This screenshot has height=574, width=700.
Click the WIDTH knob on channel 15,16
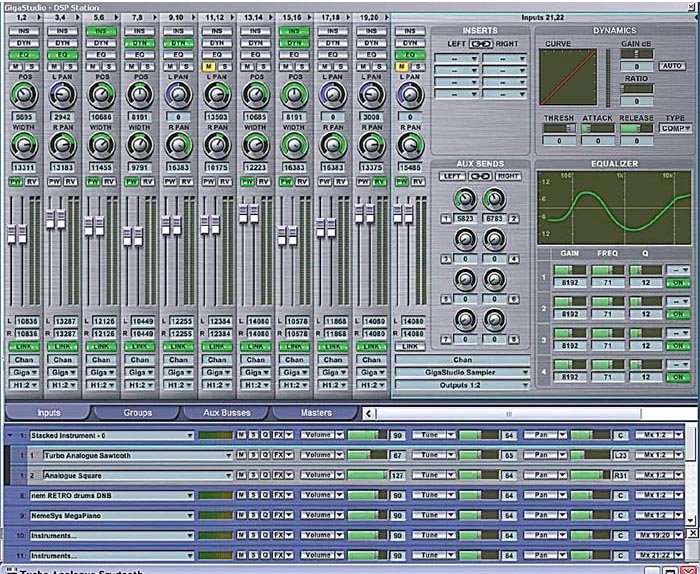[294, 146]
